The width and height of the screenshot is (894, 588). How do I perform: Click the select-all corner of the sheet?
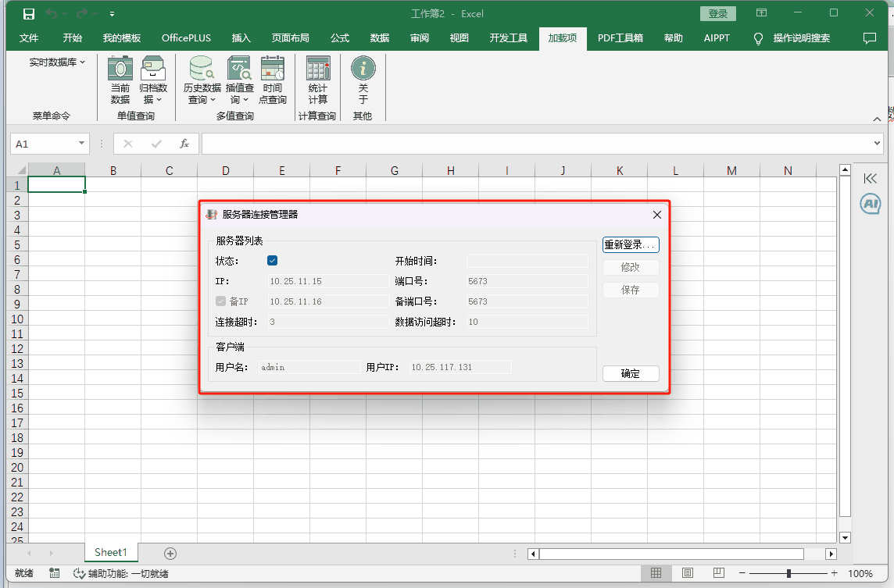[x=17, y=169]
